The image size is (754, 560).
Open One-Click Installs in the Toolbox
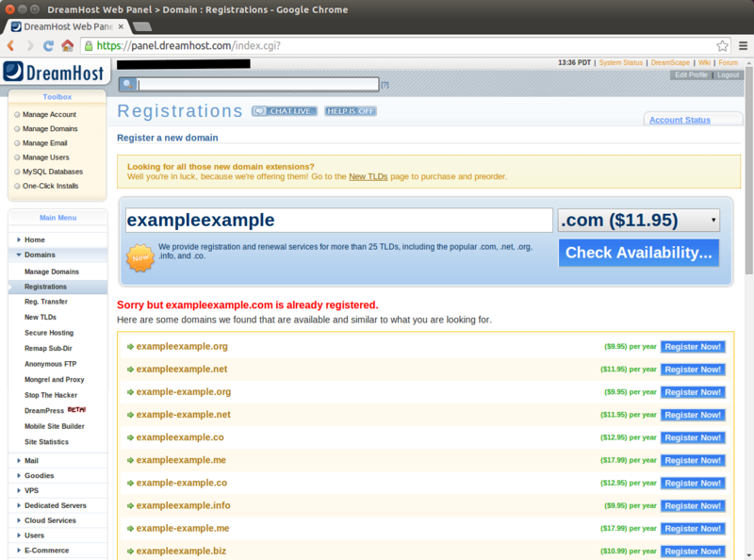click(x=51, y=186)
